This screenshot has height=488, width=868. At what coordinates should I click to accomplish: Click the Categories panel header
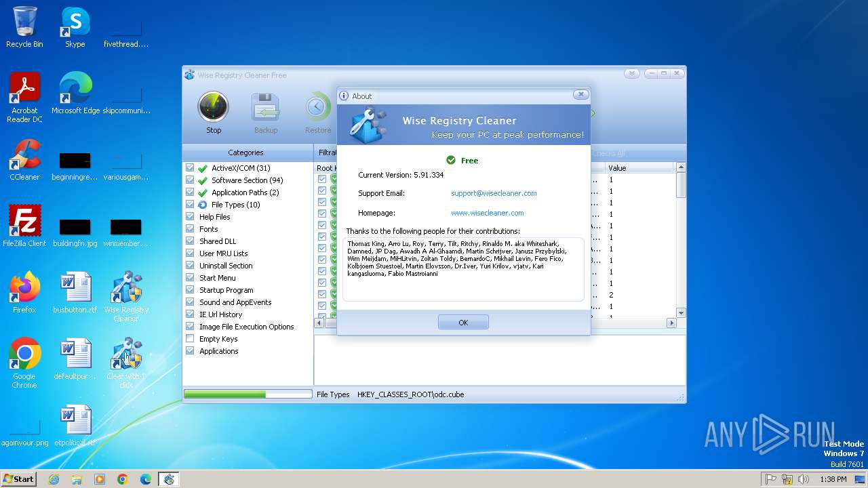click(245, 152)
